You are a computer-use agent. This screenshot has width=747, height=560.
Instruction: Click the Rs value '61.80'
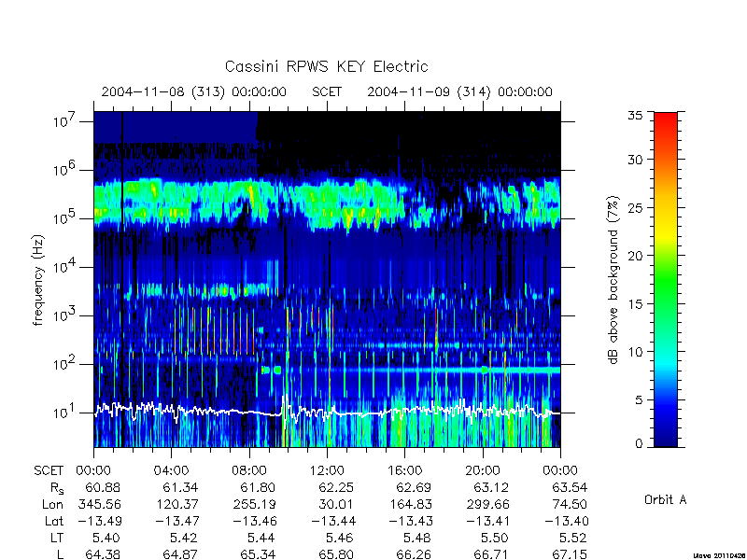(258, 487)
